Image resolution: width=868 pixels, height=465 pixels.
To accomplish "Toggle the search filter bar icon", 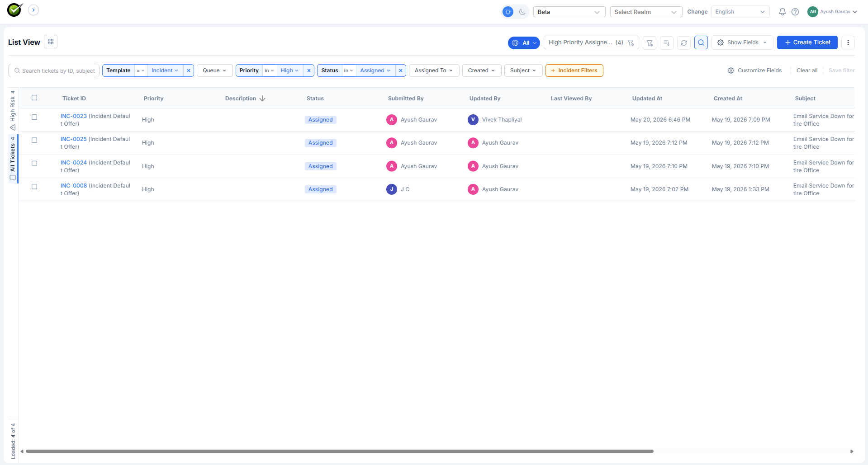I will click(701, 42).
